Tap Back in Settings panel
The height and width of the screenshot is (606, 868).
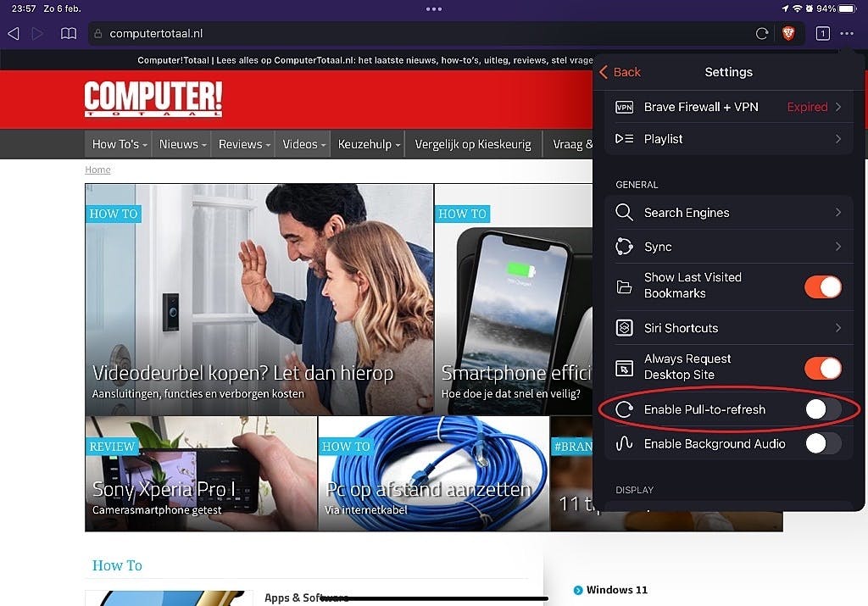620,72
